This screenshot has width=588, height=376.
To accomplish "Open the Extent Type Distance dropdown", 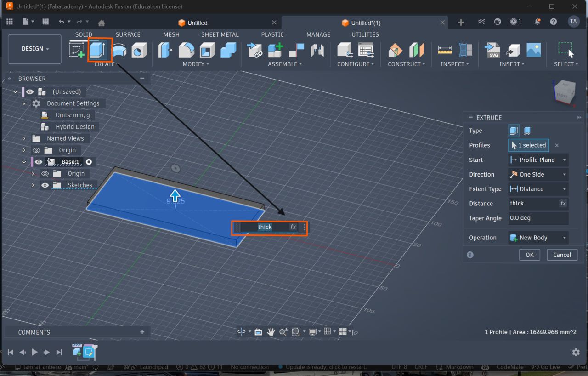I will tap(538, 189).
